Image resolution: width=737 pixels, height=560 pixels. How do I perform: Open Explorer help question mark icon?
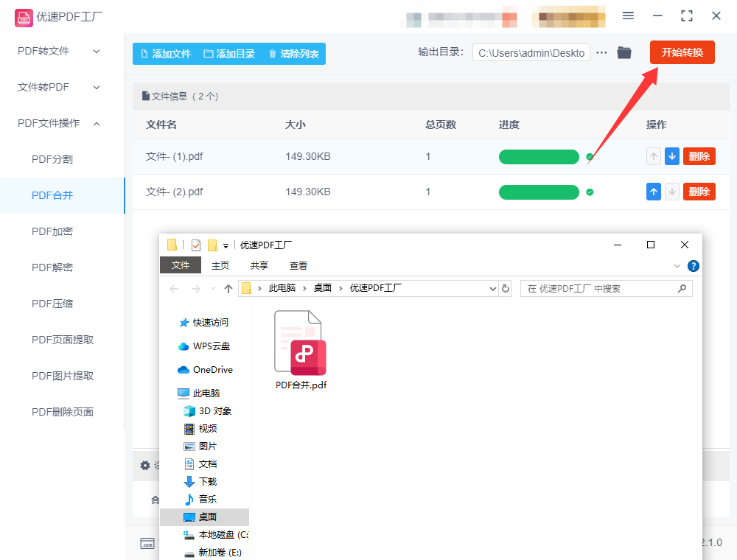pos(694,266)
